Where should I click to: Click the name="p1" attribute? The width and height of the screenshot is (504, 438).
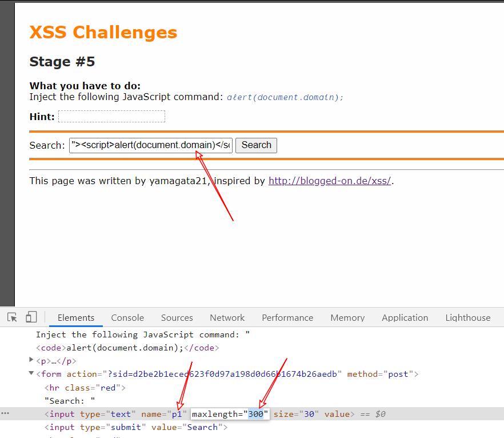tap(164, 414)
